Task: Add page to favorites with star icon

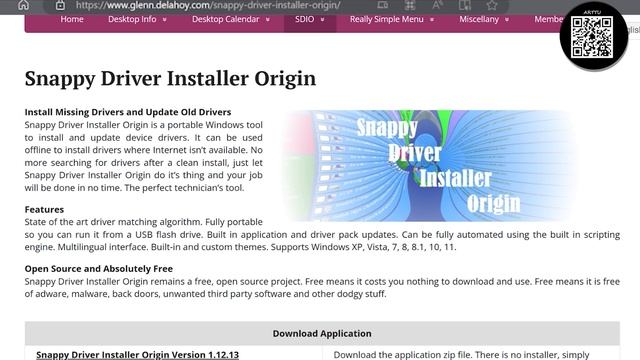Action: [492, 5]
